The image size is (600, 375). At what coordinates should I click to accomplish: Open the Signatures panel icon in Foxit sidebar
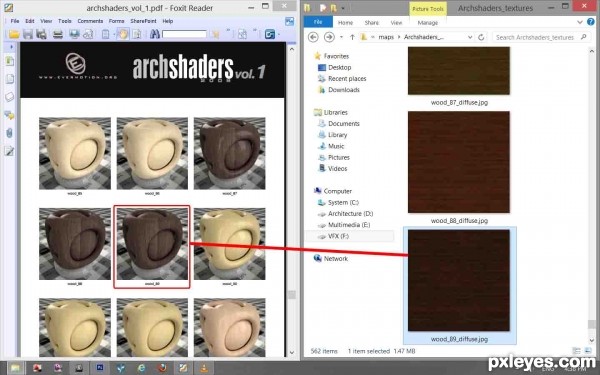click(x=10, y=151)
